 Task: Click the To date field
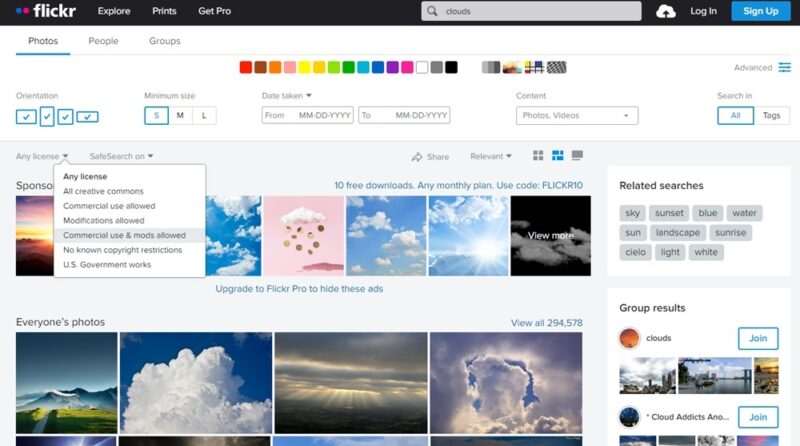tap(404, 115)
